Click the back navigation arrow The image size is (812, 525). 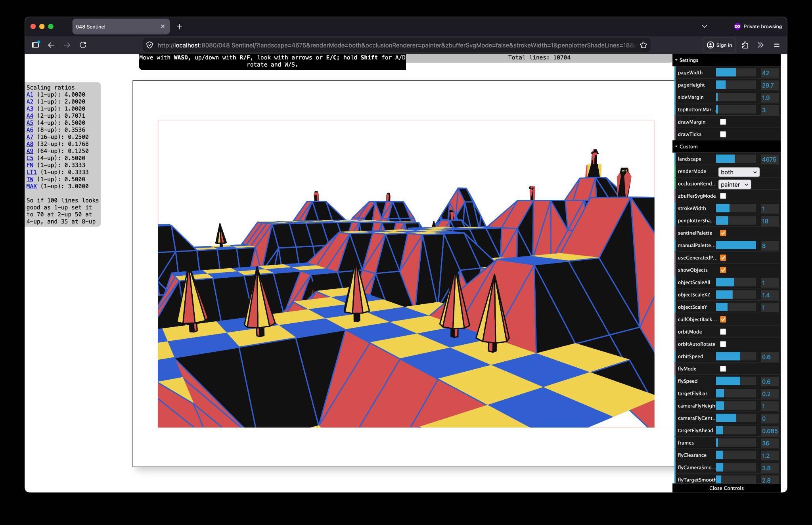tap(51, 45)
